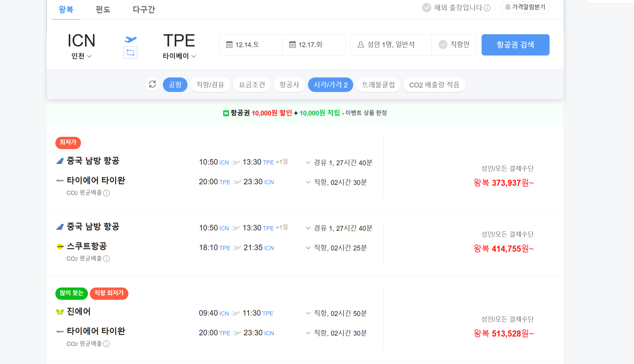Image resolution: width=634 pixels, height=364 pixels.
Task: Click the 최저가 badge
Action: 68,143
